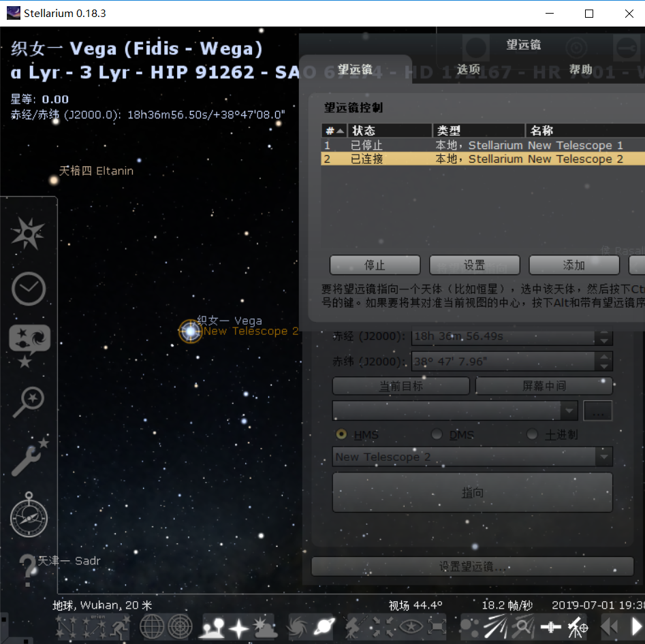Screen dimensions: 645x644
Task: Click the Vega star in sky
Action: (190, 331)
